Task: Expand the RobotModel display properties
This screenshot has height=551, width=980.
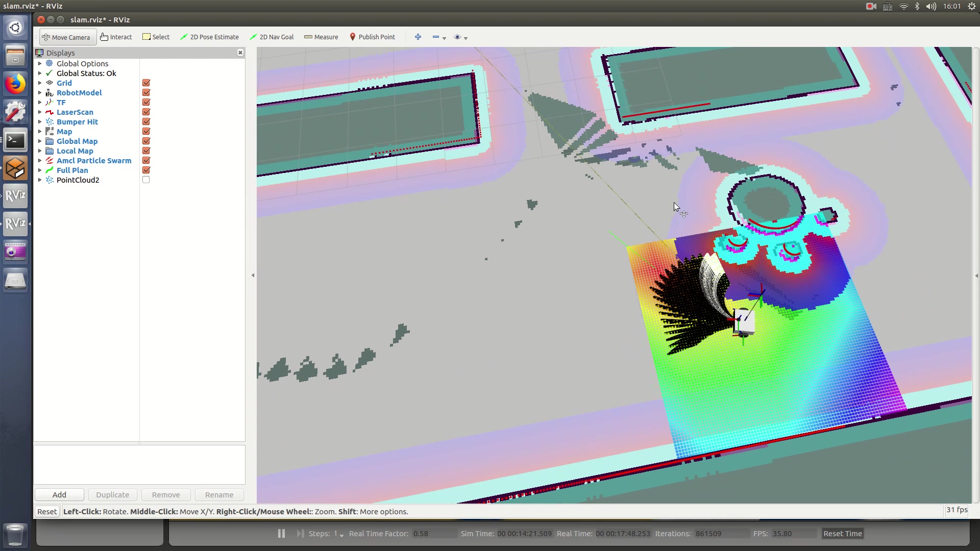Action: coord(40,93)
